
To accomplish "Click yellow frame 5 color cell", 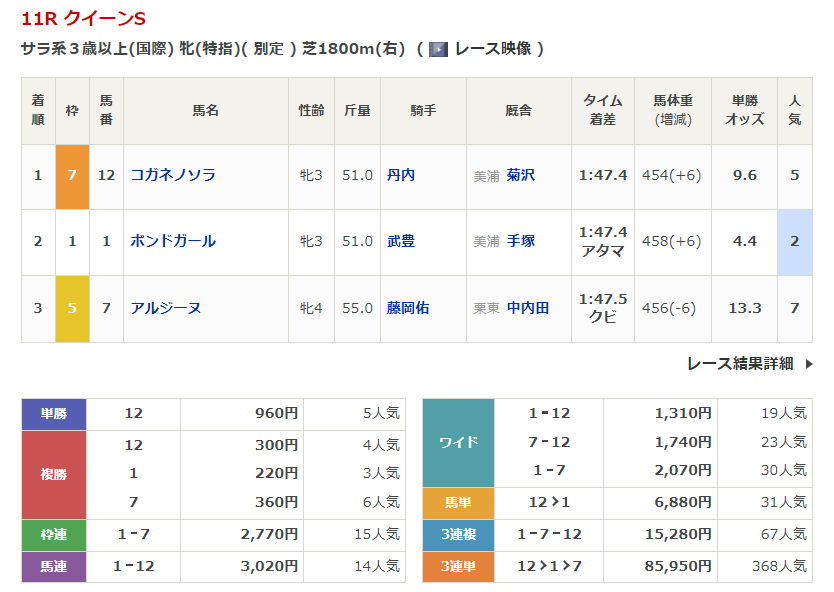I will 72,308.
